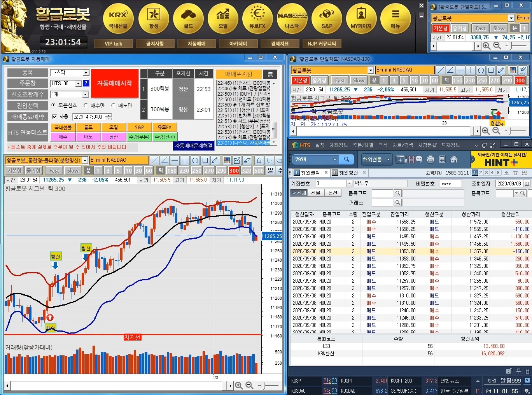Image resolution: width=532 pixels, height=395 pixels.
Task: Select rectangle drawing tool in main chart
Action: [x=205, y=160]
